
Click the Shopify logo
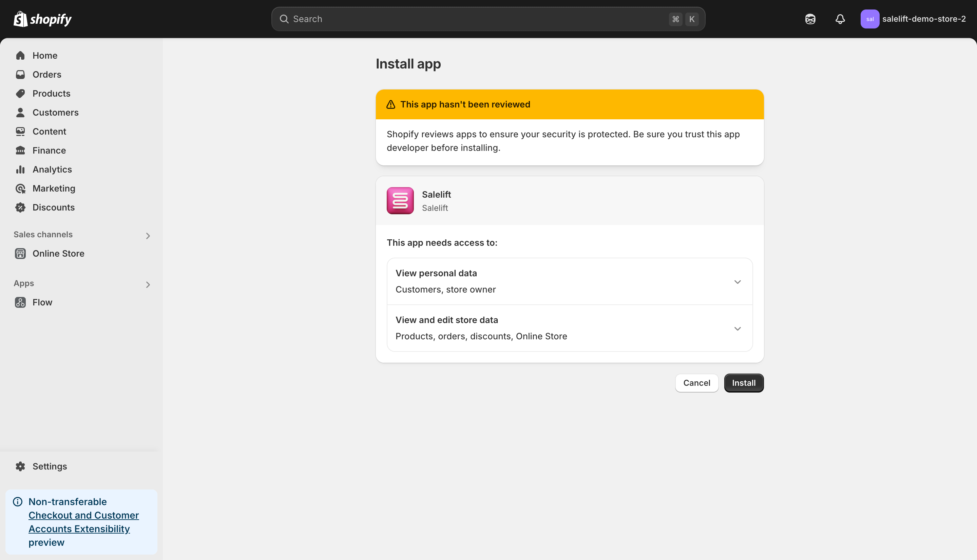click(43, 19)
